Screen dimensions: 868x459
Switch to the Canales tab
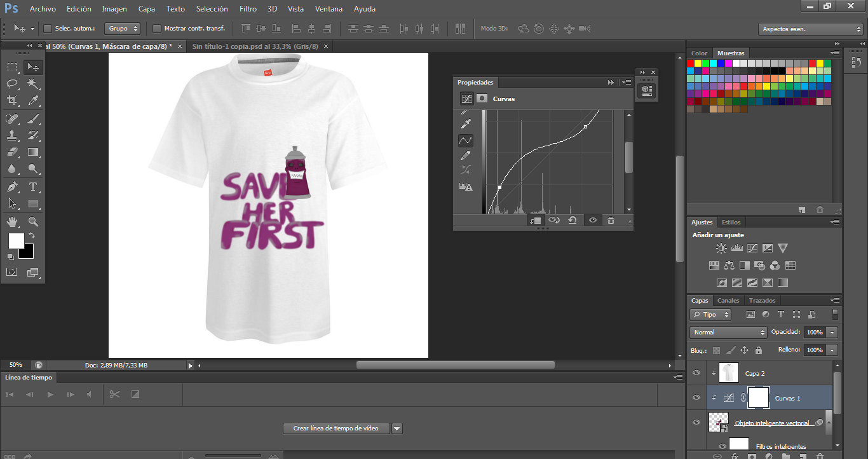728,301
